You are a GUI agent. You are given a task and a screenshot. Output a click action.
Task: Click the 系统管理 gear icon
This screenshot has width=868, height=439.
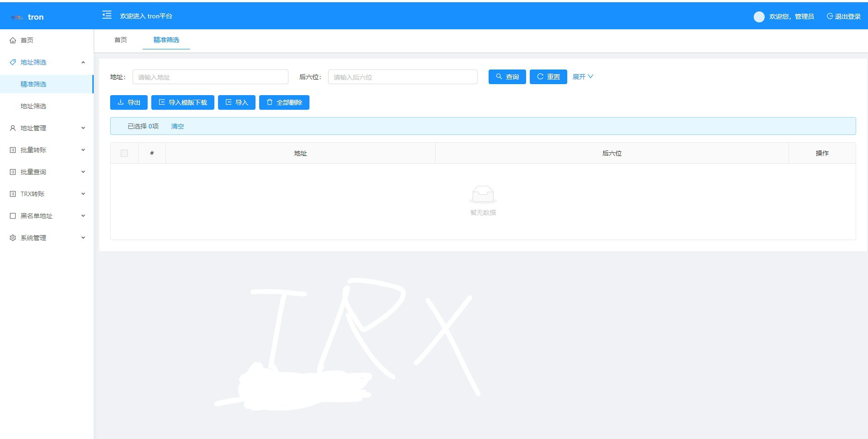click(13, 238)
